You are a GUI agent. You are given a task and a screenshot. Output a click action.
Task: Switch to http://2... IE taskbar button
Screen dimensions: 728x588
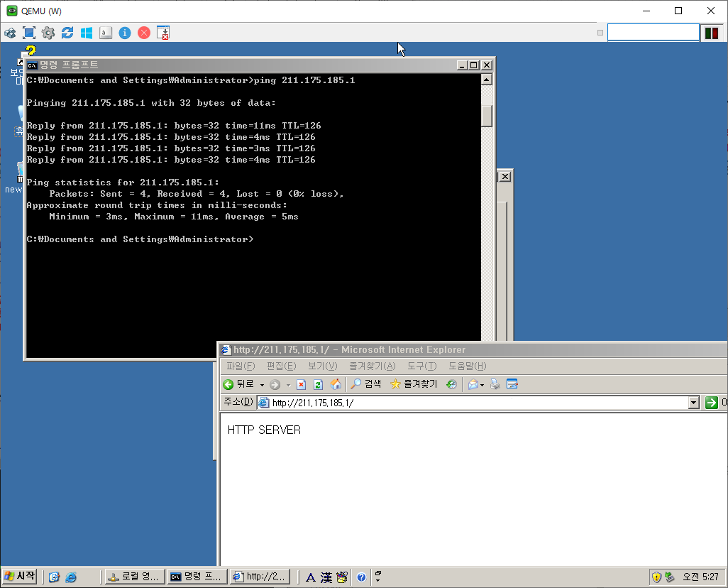coord(260,577)
